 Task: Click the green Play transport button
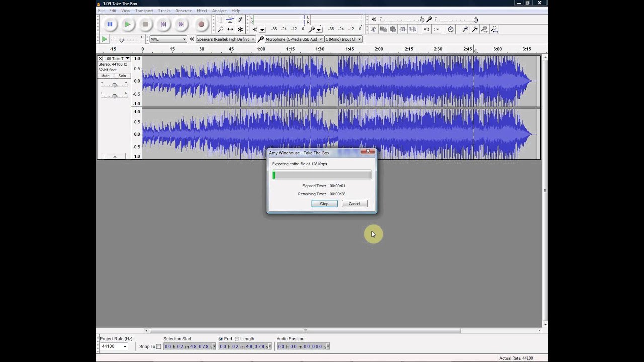tap(128, 24)
